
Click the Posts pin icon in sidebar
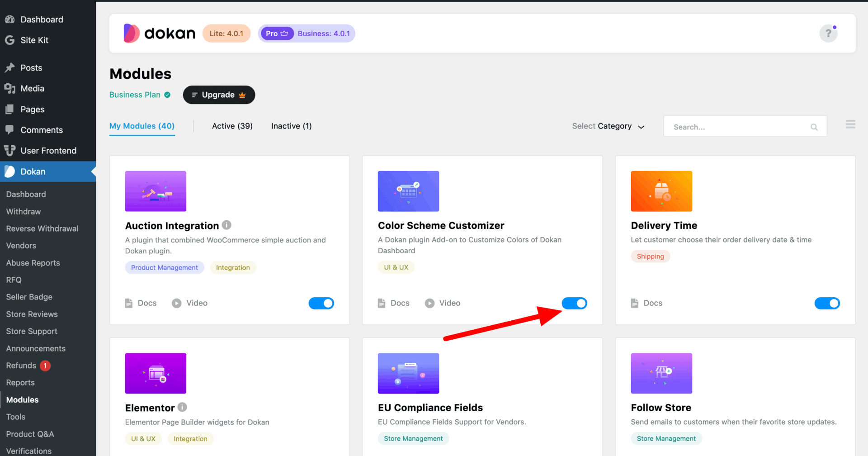tap(9, 68)
